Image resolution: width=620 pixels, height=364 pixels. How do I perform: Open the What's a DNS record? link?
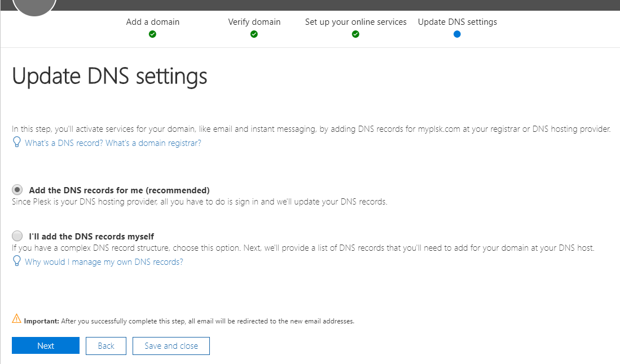[x=64, y=143]
